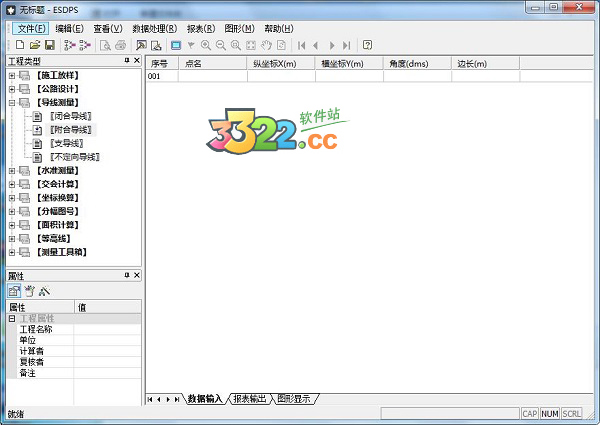Expand the 交会计算 tree node
The width and height of the screenshot is (600, 425).
tap(12, 184)
